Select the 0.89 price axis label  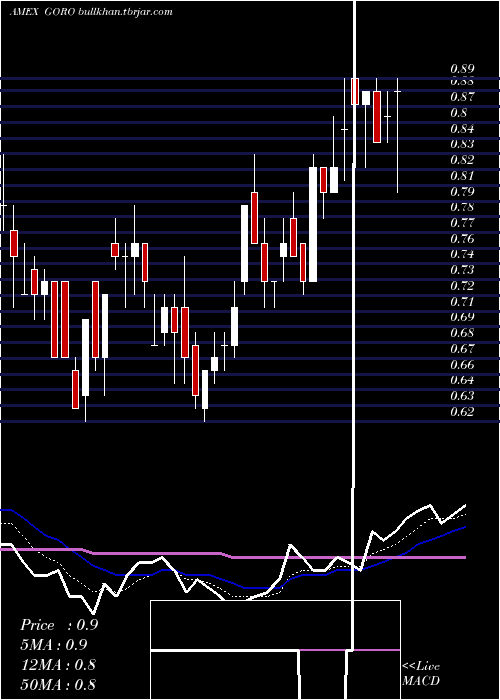(x=462, y=69)
